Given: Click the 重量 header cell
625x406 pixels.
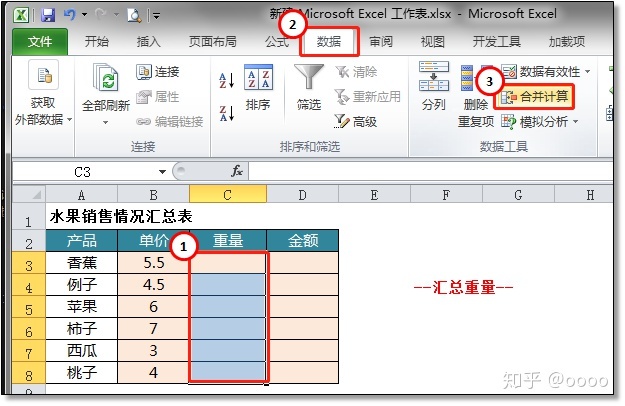Looking at the screenshot, I should tap(228, 241).
